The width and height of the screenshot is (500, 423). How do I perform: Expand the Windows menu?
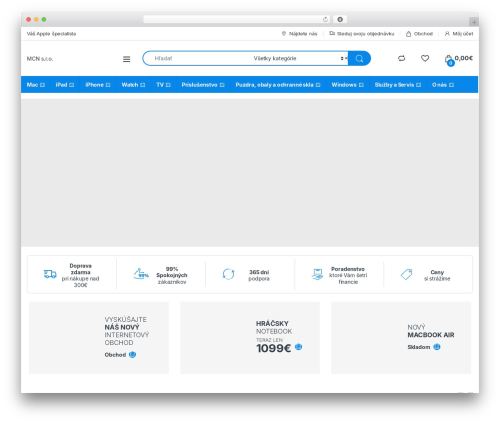click(x=347, y=85)
